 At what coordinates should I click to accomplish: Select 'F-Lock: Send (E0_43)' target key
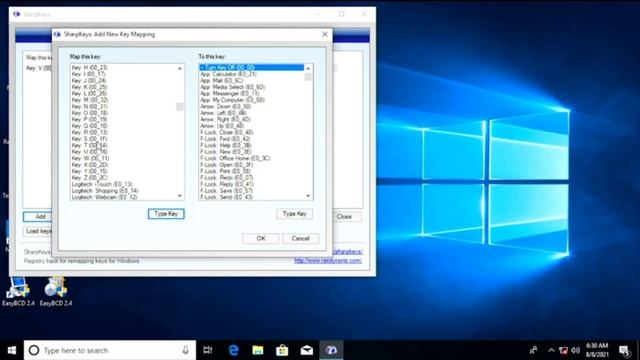coord(226,197)
